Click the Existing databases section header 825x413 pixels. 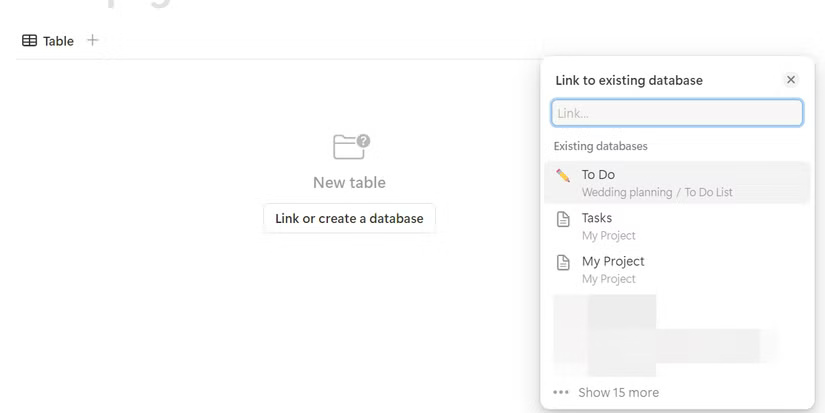pos(601,146)
